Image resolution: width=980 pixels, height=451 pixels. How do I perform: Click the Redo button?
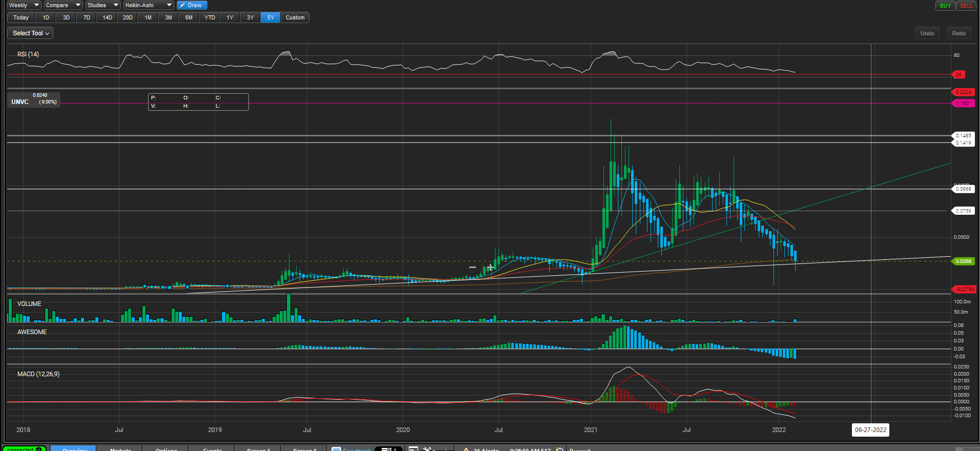959,33
